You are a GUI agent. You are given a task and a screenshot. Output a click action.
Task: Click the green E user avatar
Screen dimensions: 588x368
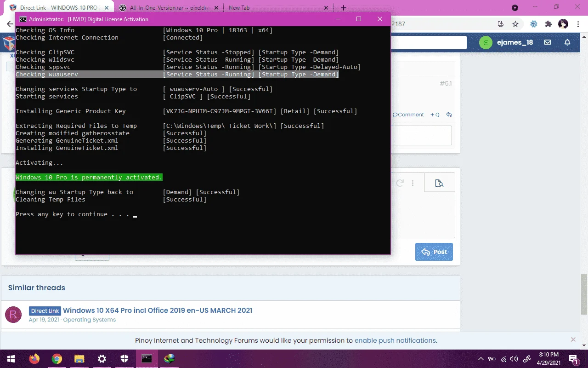tap(486, 43)
